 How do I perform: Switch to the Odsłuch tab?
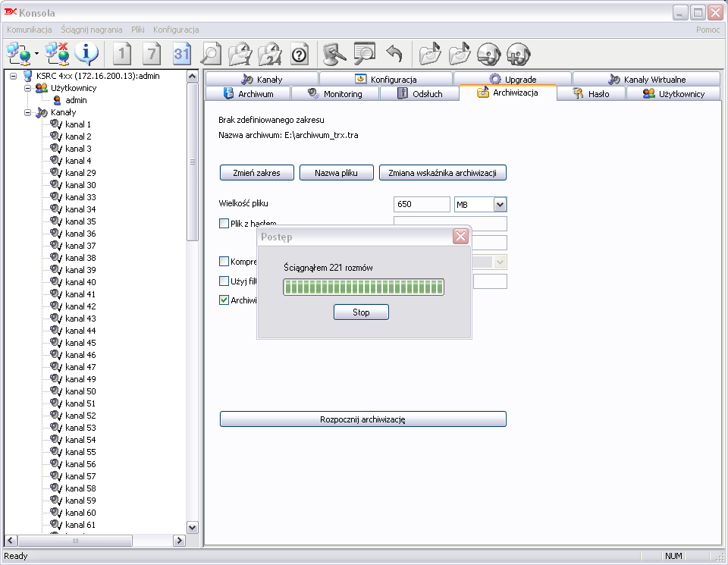(x=419, y=94)
